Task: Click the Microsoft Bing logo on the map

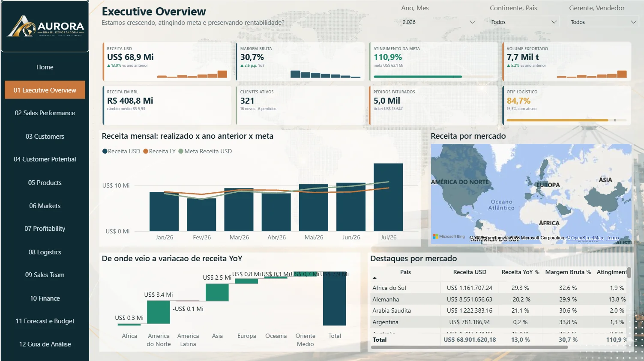Action: click(x=449, y=236)
